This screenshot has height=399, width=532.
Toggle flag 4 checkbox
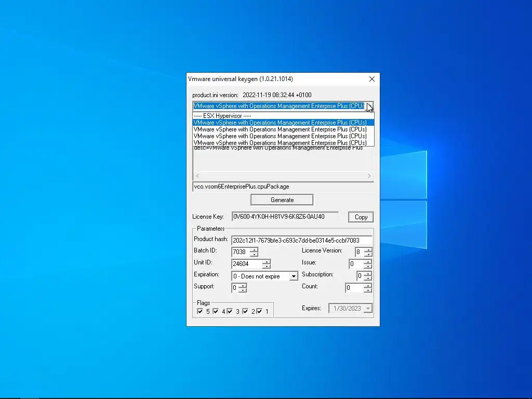[x=216, y=311]
